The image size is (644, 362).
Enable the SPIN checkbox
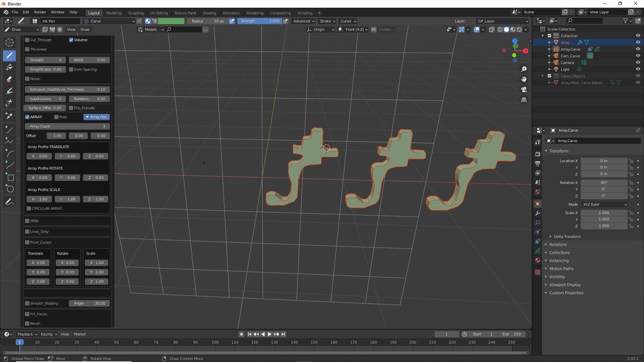tap(27, 221)
